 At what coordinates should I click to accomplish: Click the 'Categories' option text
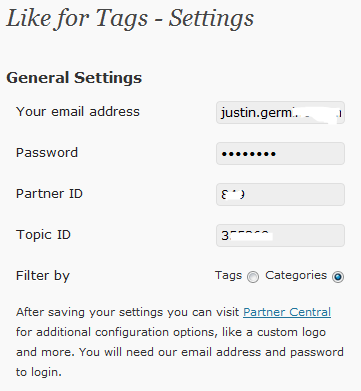[296, 276]
